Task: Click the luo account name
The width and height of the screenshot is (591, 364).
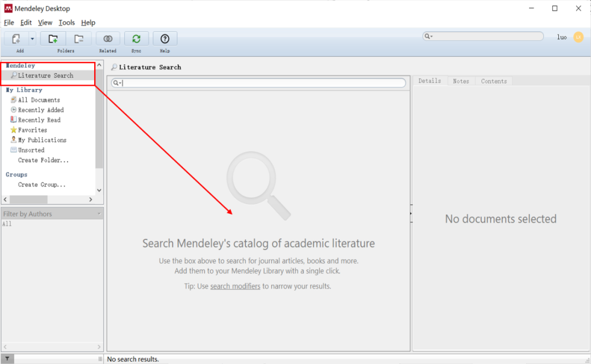Action: 561,37
